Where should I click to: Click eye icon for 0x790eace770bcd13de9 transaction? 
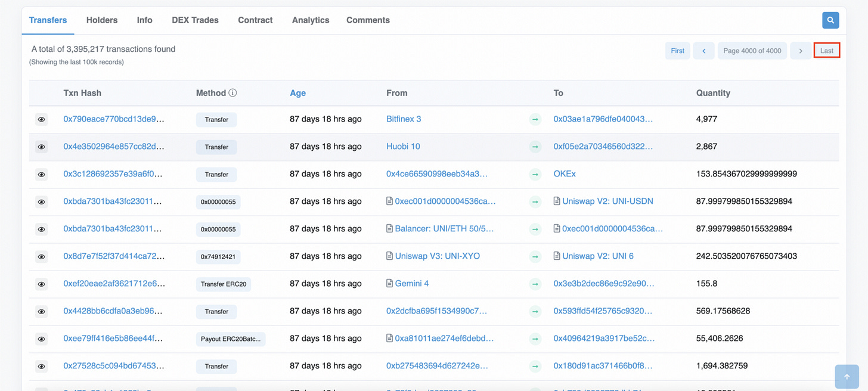pos(41,119)
